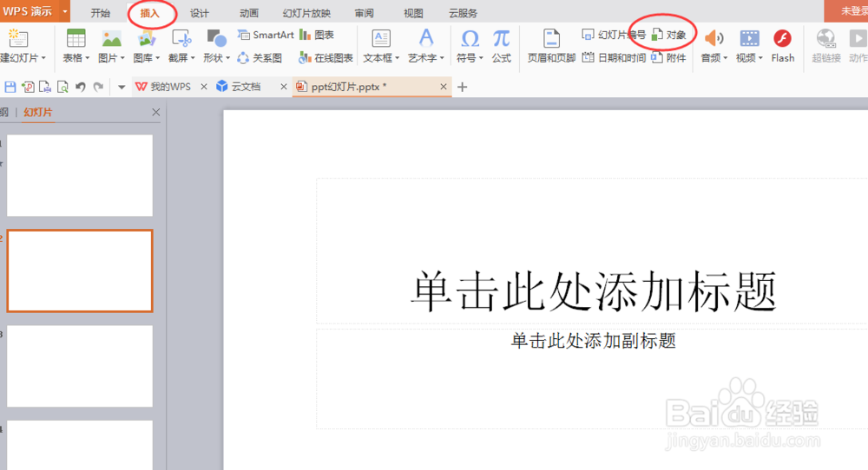Open the 云服务 ribbon tab
Viewport: 868px width, 470px height.
463,13
